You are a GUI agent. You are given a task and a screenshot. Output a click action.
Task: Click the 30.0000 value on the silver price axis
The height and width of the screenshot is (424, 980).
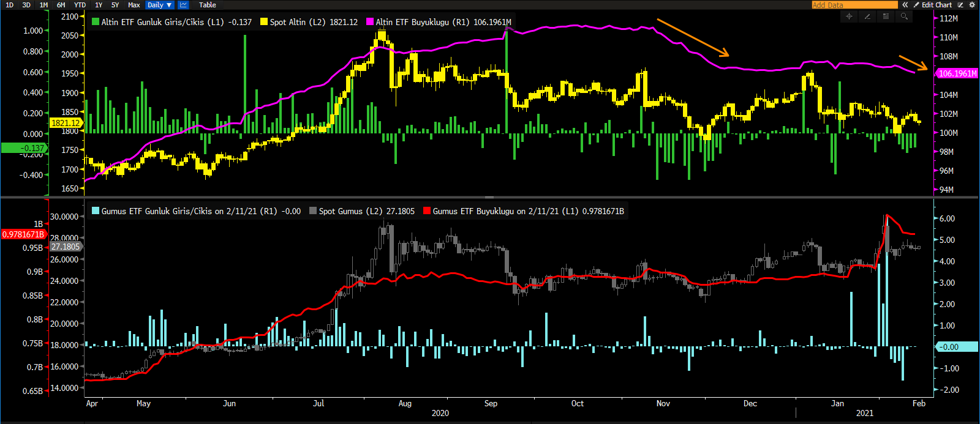[64, 217]
